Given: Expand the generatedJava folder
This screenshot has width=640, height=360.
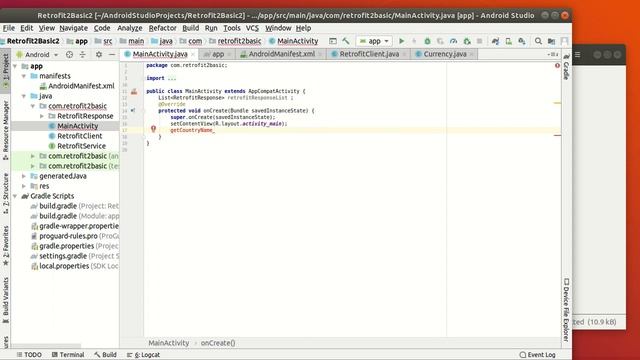Looking at the screenshot, I should [24, 176].
